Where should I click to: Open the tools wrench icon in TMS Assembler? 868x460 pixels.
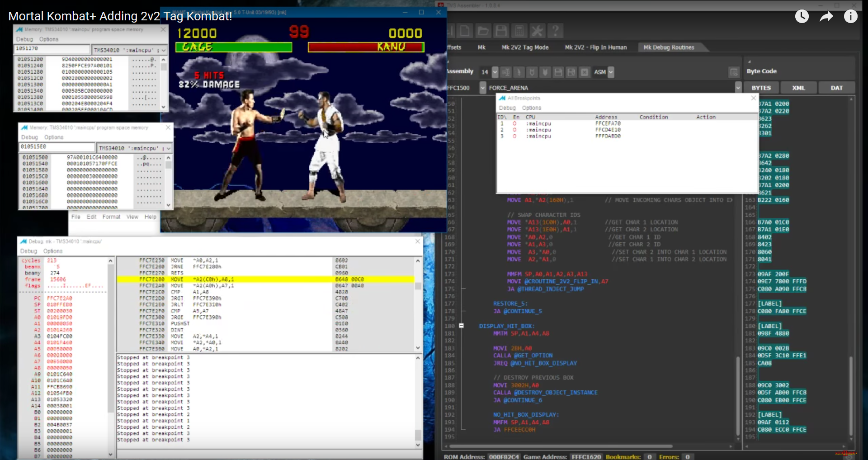pyautogui.click(x=538, y=31)
